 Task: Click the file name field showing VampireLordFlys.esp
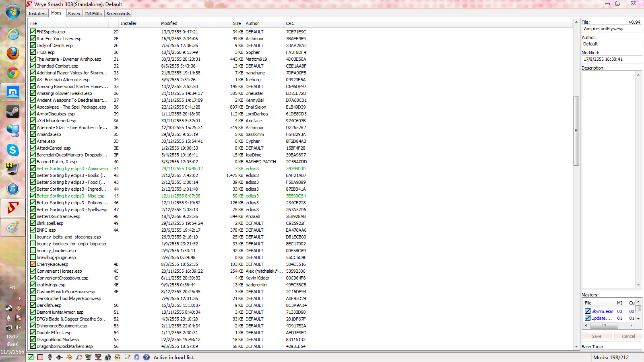(x=612, y=29)
